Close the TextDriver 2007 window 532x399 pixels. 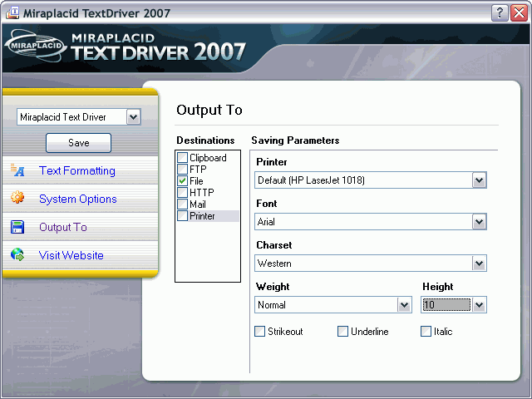pyautogui.click(x=520, y=13)
